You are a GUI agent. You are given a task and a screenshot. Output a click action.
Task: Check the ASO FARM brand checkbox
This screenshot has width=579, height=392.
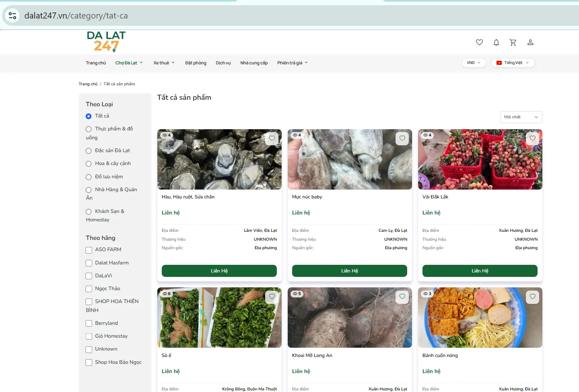(89, 250)
